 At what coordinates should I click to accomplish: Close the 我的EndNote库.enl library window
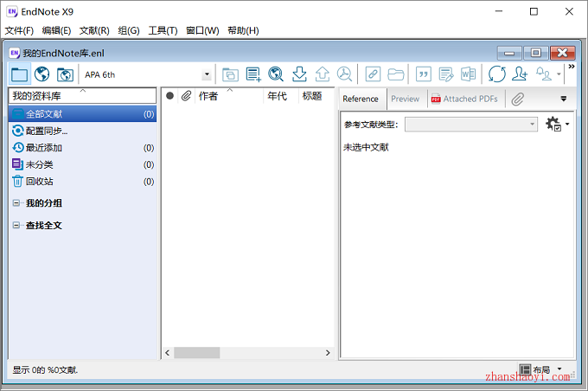click(x=563, y=53)
